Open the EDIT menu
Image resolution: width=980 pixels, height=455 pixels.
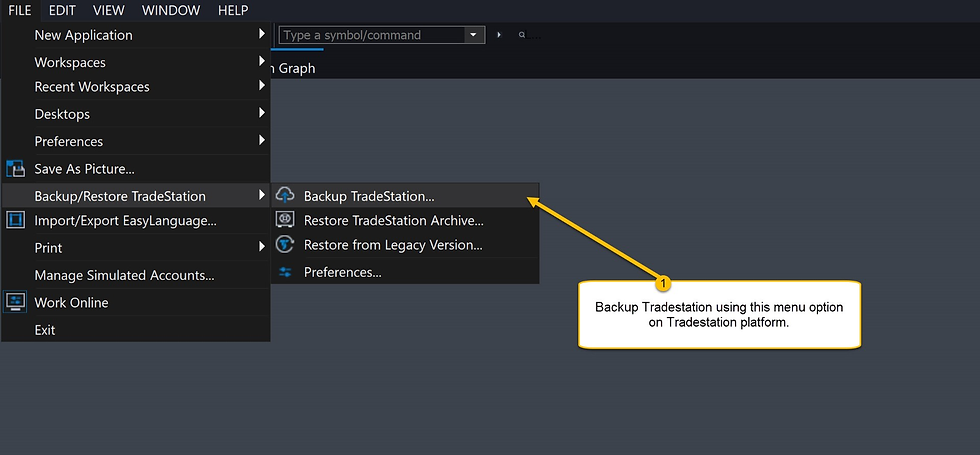pos(62,10)
